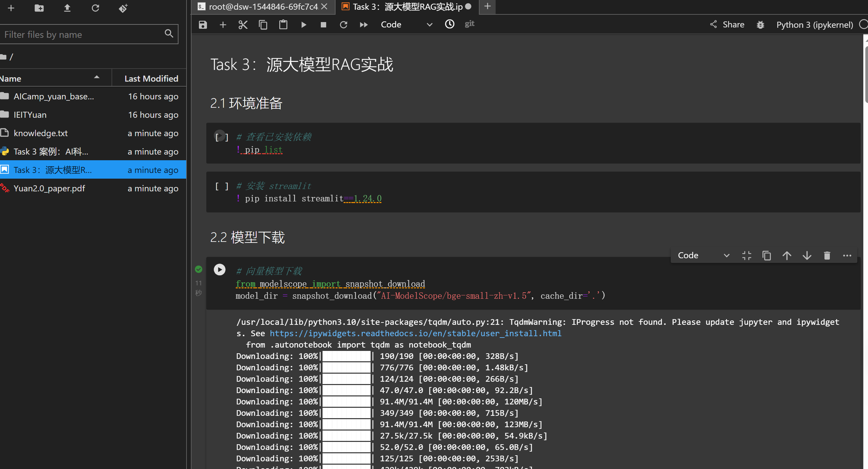Open the cell's more options ellipsis menu
Image resolution: width=868 pixels, height=469 pixels.
[x=847, y=256]
